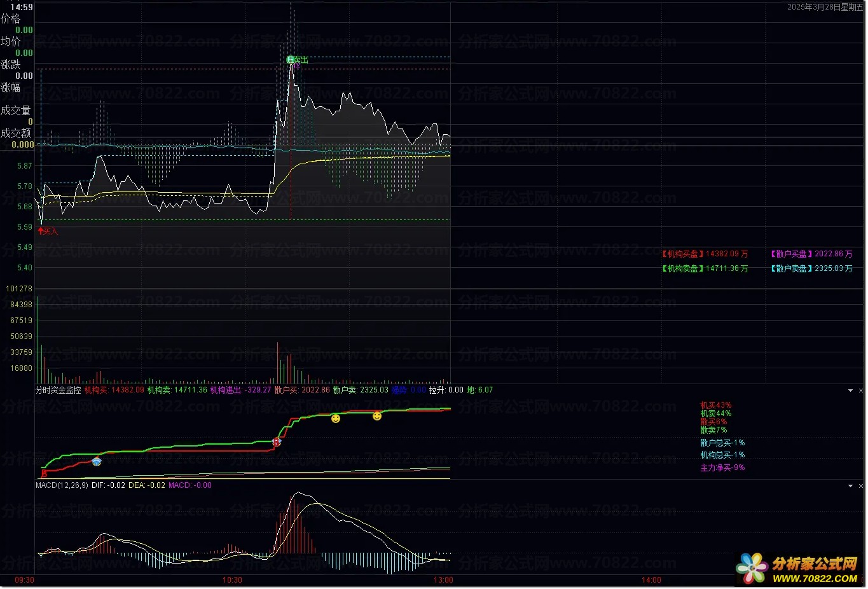Image resolution: width=868 pixels, height=589 pixels.
Task: Click the 主力净买-9% readout text
Action: [x=722, y=468]
